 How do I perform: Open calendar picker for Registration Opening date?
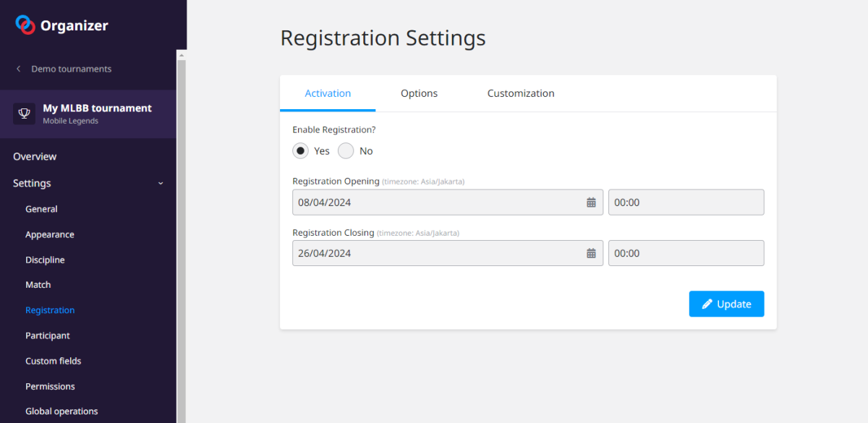pyautogui.click(x=591, y=202)
